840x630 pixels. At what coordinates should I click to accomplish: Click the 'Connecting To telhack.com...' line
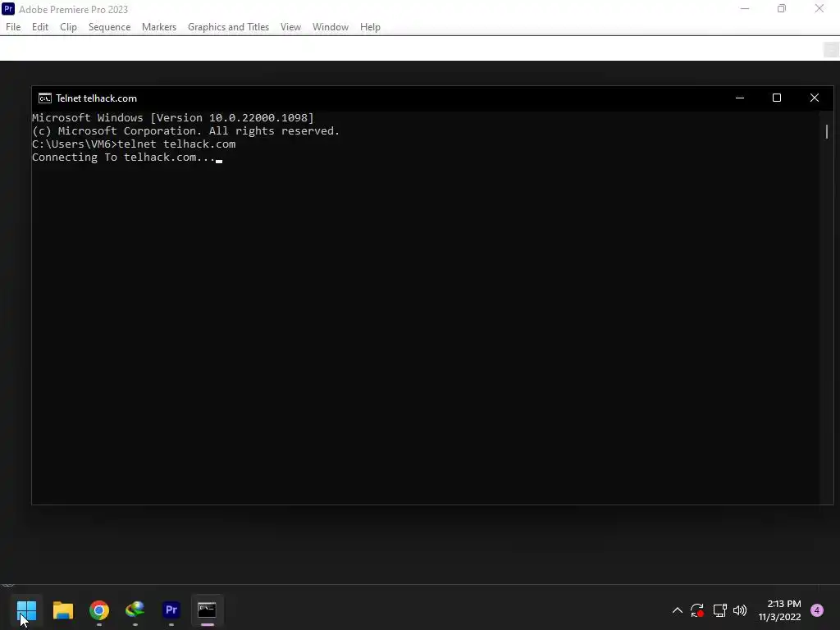click(x=123, y=157)
